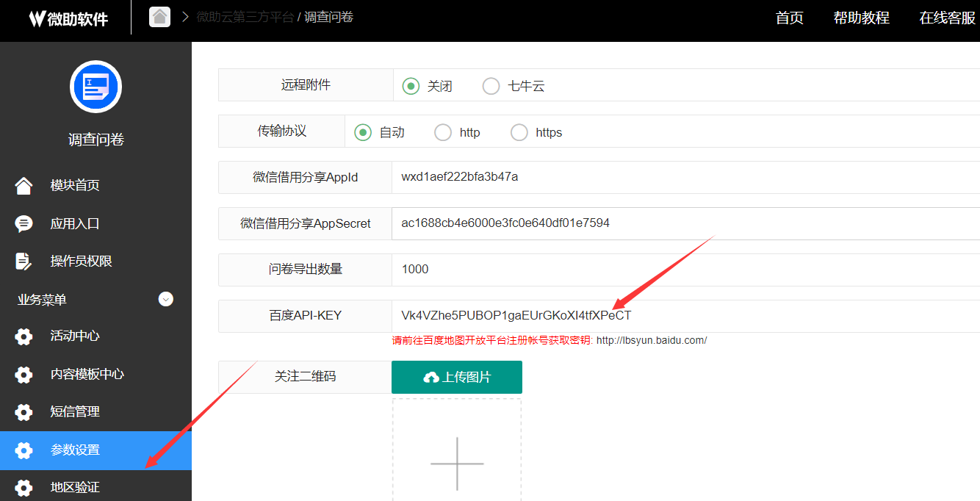This screenshot has height=501, width=980.
Task: Go to 首页 in top navigation
Action: click(x=790, y=18)
